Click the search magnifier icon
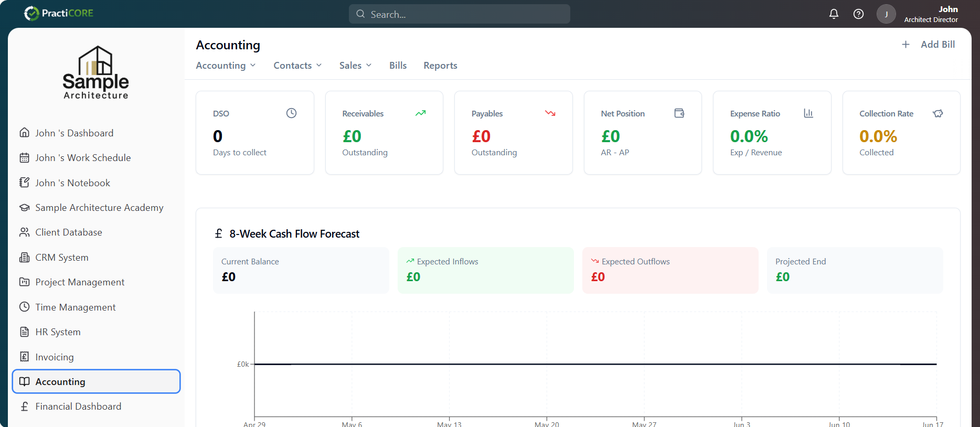 [360, 14]
